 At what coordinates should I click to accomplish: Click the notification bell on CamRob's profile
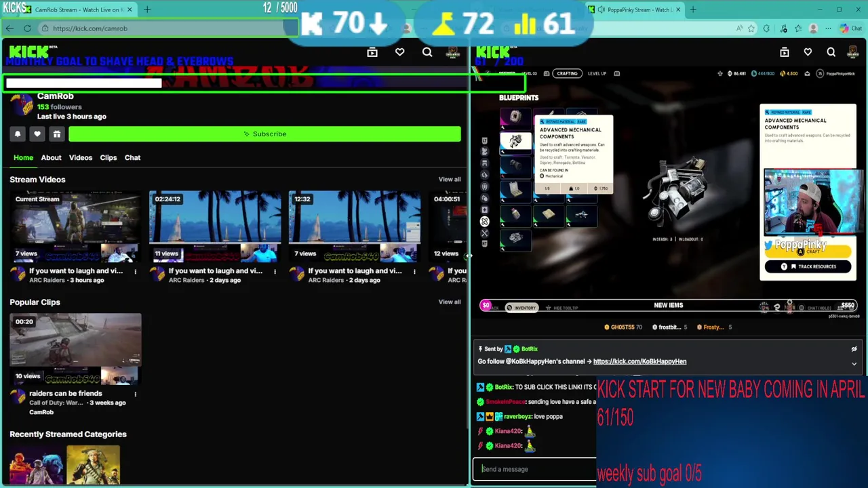coord(18,134)
